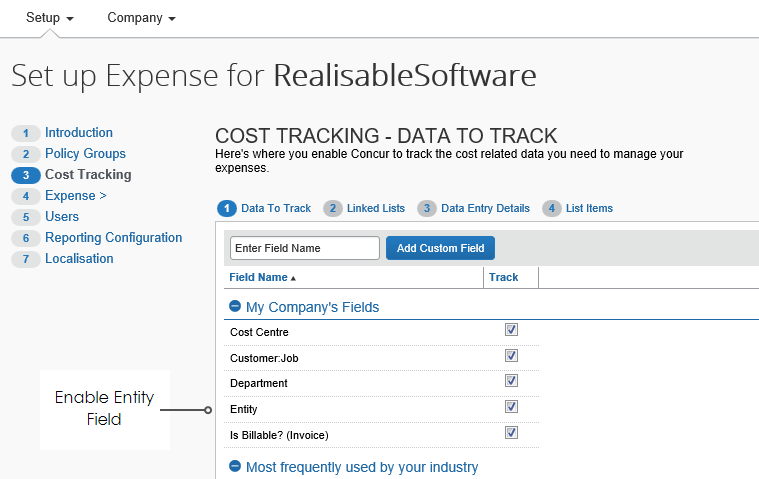Screen dimensions: 759x479
Task: Switch to the Data Entry Details tab
Action: (x=486, y=209)
